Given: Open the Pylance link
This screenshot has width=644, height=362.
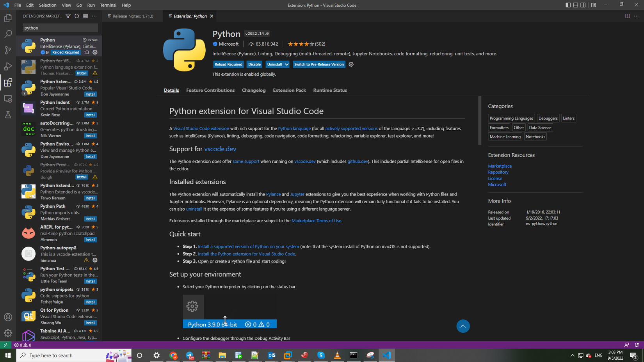Looking at the screenshot, I should [273, 194].
